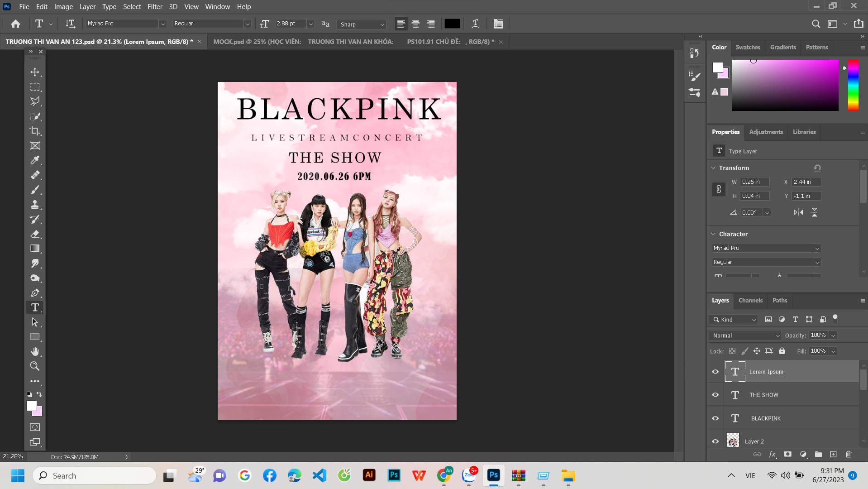
Task: Hide THE SHOW layer
Action: 715,395
